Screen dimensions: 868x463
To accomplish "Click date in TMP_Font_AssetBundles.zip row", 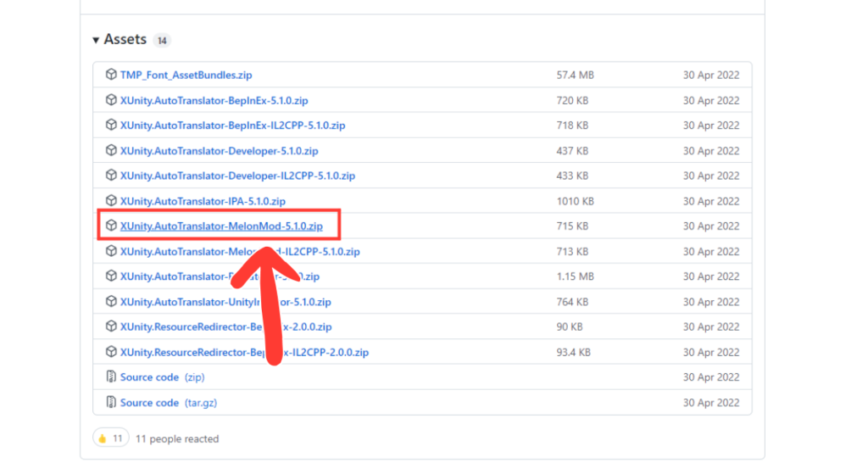I will (711, 75).
